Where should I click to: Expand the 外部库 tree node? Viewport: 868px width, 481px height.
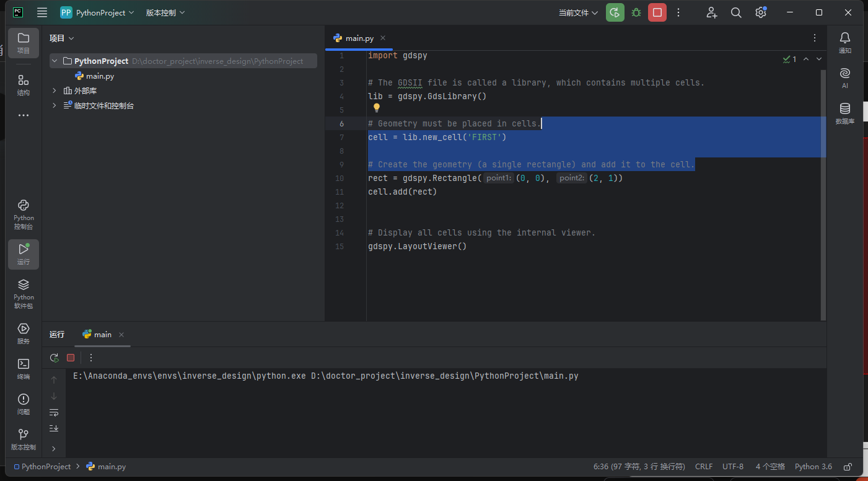pyautogui.click(x=54, y=90)
